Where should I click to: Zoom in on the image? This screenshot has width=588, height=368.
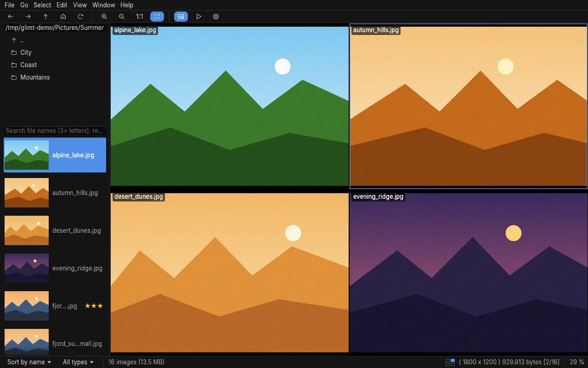104,17
